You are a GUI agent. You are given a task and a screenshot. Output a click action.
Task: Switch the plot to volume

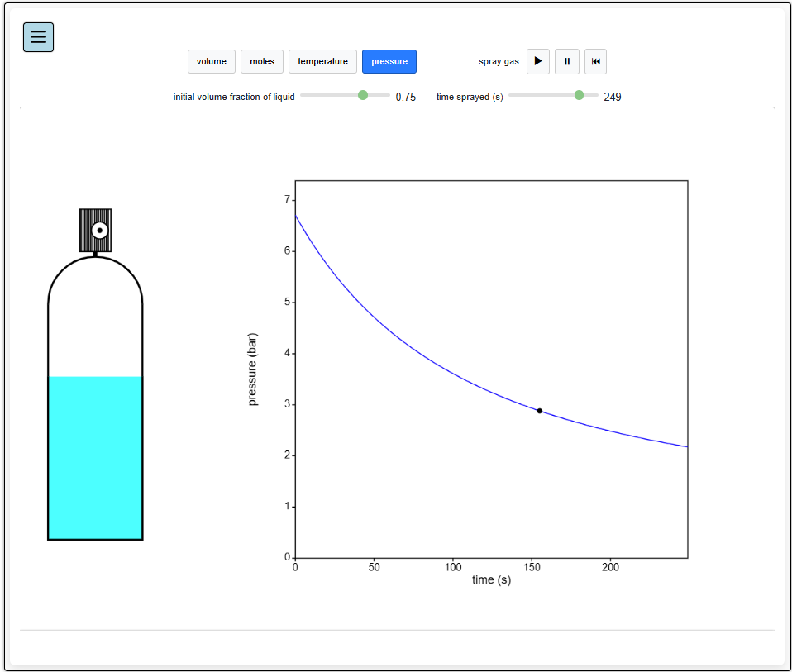pyautogui.click(x=212, y=61)
